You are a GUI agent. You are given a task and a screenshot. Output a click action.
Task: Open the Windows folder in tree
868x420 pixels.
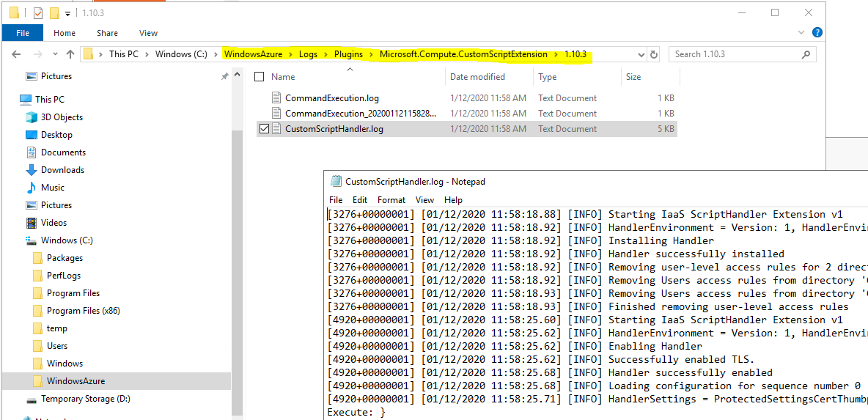pos(65,364)
